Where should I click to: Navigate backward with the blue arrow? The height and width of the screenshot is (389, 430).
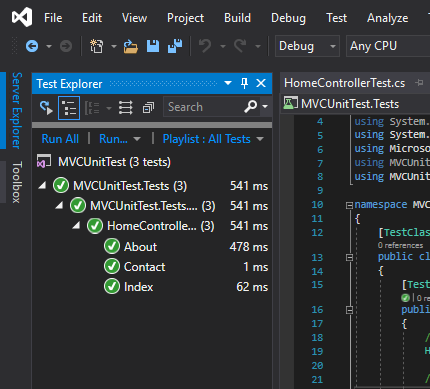tap(32, 46)
